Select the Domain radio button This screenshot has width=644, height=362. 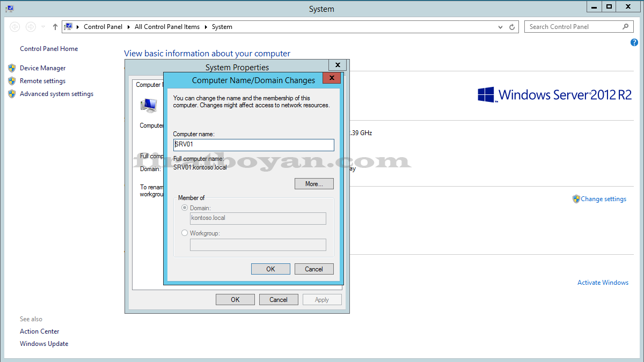185,208
